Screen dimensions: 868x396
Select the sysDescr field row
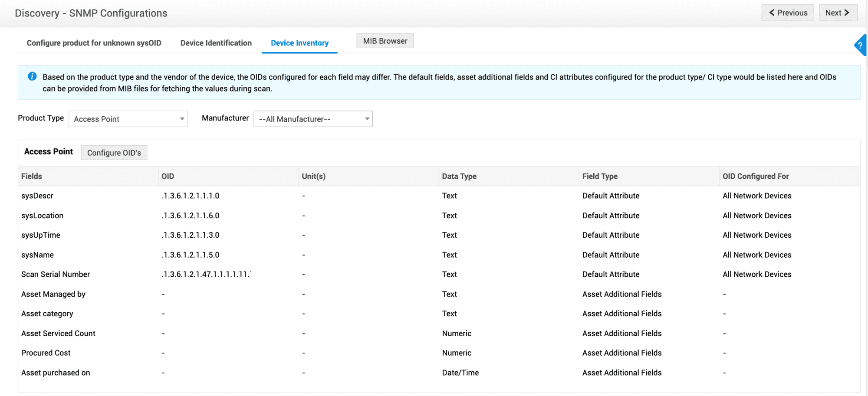point(37,196)
